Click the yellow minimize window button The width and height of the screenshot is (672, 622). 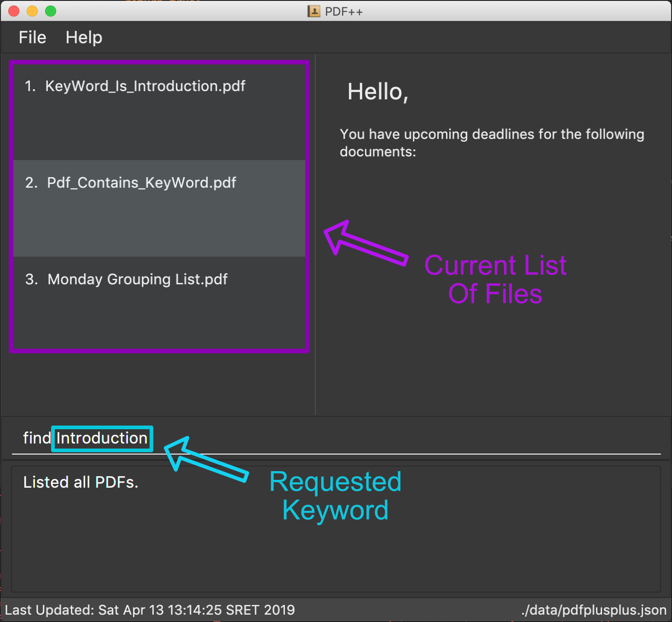(x=32, y=11)
